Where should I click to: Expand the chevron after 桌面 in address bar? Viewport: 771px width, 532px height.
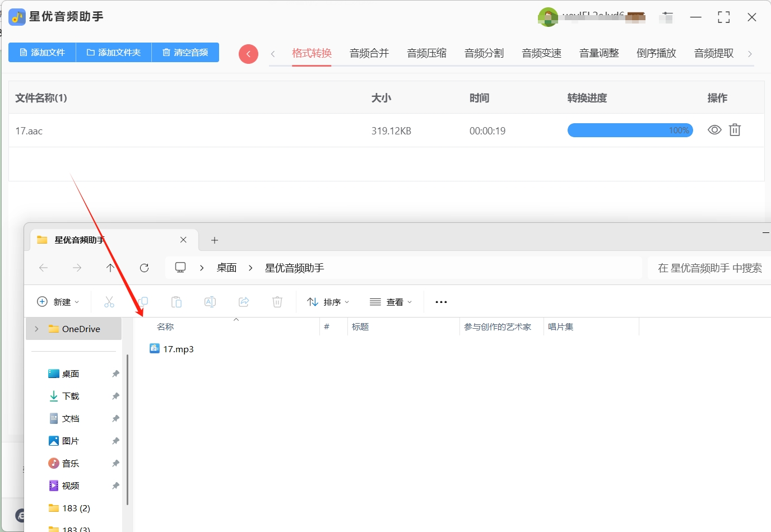click(x=250, y=268)
